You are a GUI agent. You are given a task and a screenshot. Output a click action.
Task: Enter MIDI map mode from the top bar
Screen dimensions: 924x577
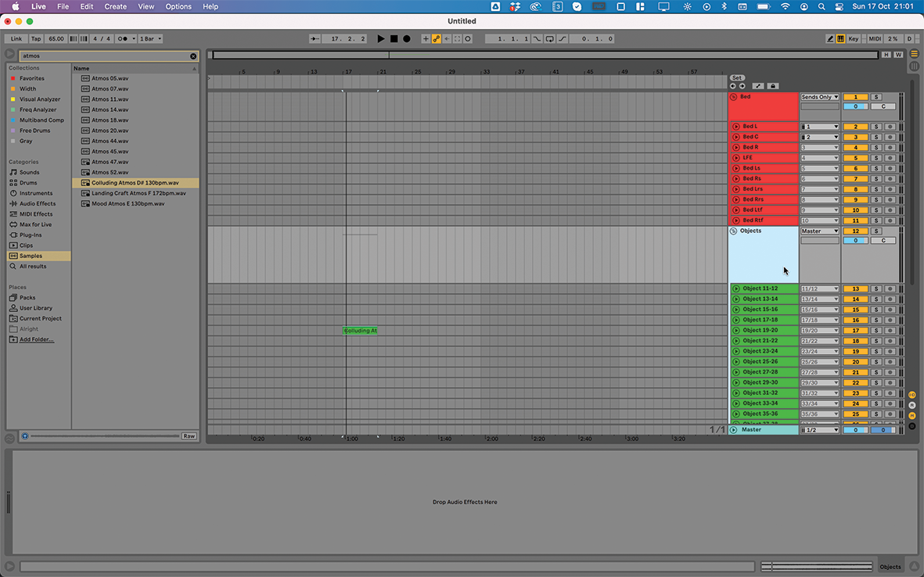(x=875, y=38)
